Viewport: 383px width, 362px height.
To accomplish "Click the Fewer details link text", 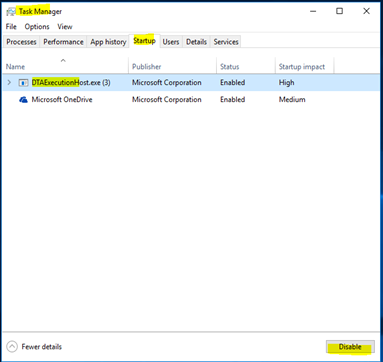I will point(42,347).
